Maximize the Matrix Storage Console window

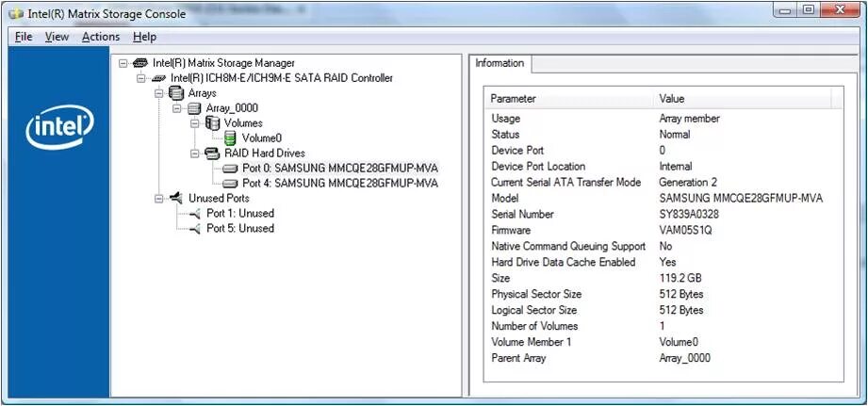click(809, 10)
